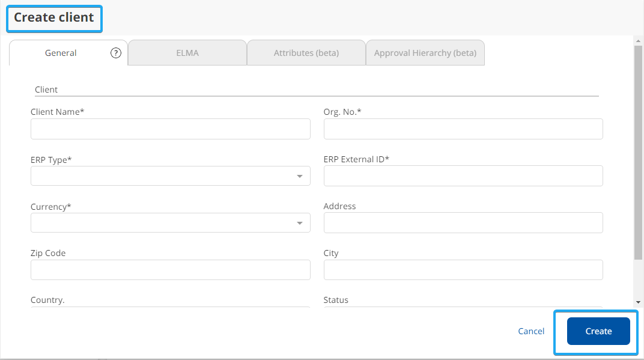Focus the Org. No. input
The width and height of the screenshot is (644, 360).
463,129
